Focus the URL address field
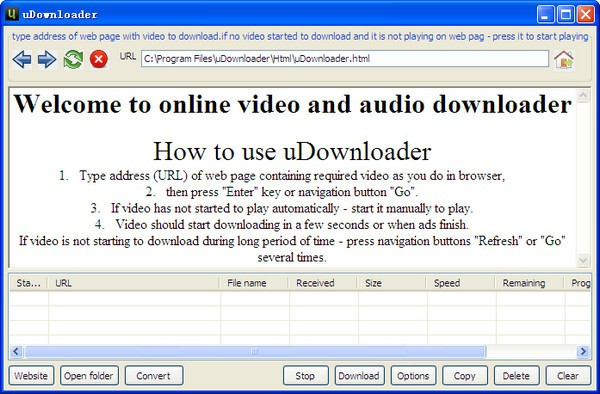 pyautogui.click(x=345, y=59)
